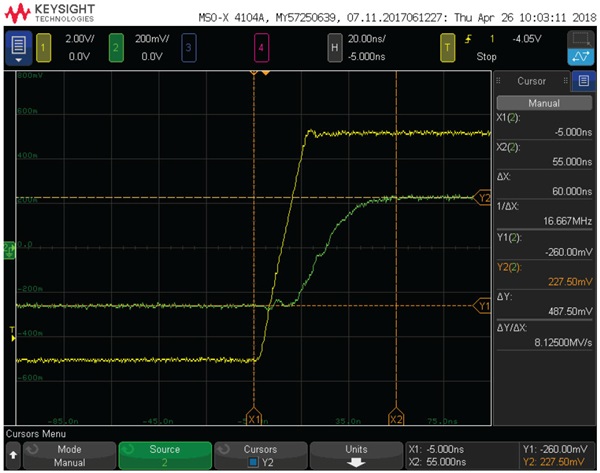Click the Y2 cursor handle on right edge

[484, 198]
